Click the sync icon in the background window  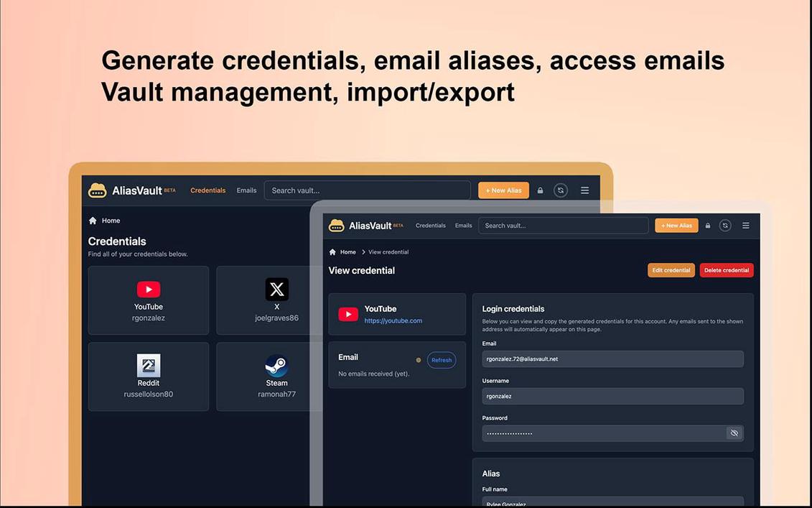pyautogui.click(x=561, y=190)
